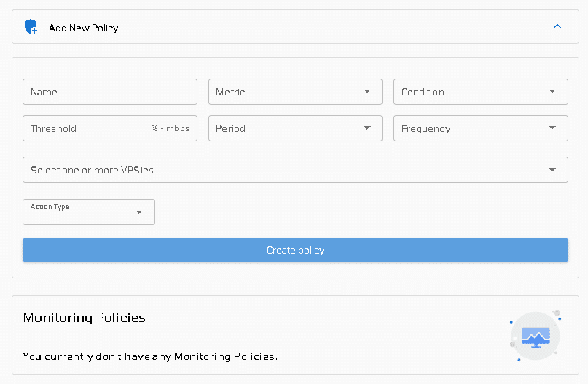Click the Metric dropdown arrow icon
Image resolution: width=588 pixels, height=384 pixels.
367,92
